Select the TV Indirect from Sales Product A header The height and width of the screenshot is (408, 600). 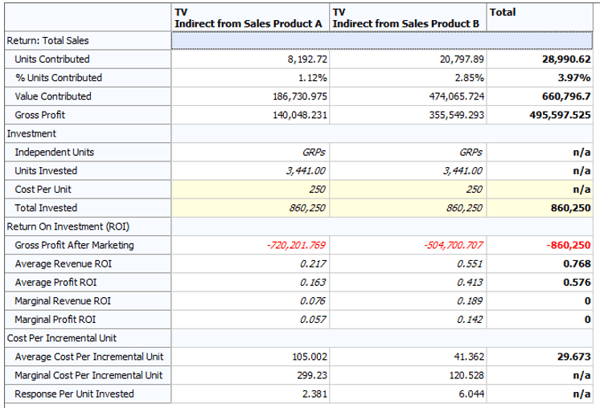pyautogui.click(x=250, y=17)
